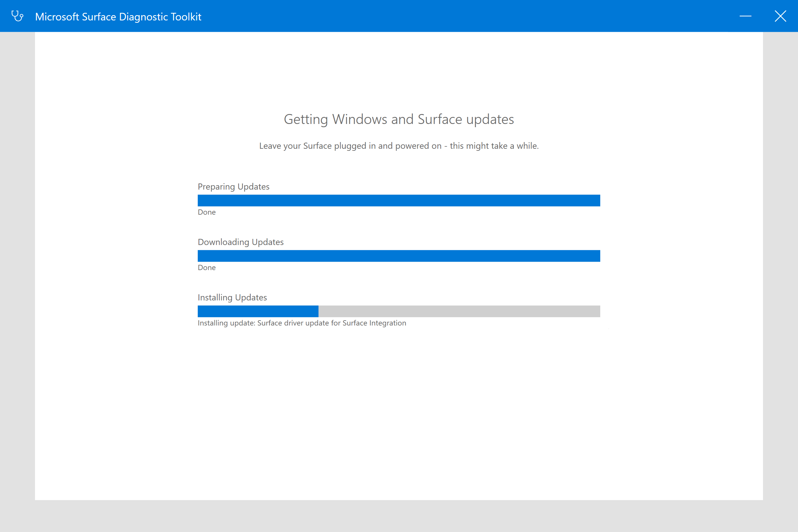Screen dimensions: 798x532
Task: Click the Getting Windows and Surface updates heading
Action: 399,119
